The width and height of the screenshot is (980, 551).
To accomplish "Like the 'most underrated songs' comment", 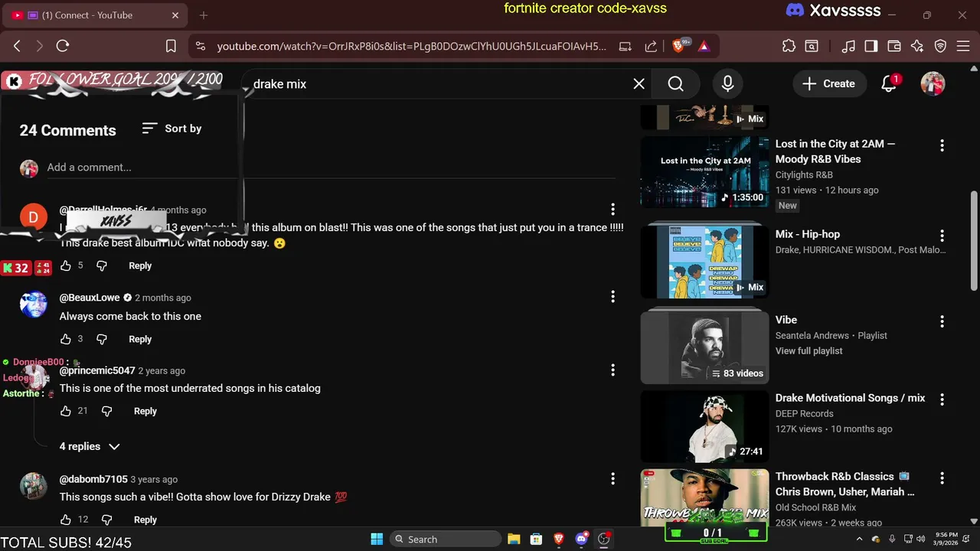I will tap(66, 411).
